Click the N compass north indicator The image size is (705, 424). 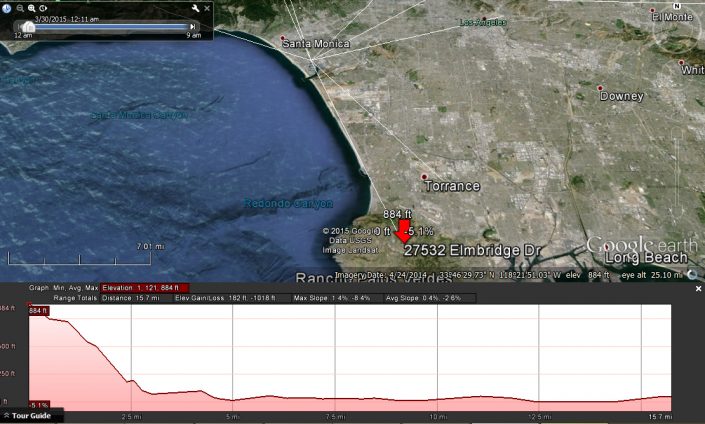pos(676,6)
